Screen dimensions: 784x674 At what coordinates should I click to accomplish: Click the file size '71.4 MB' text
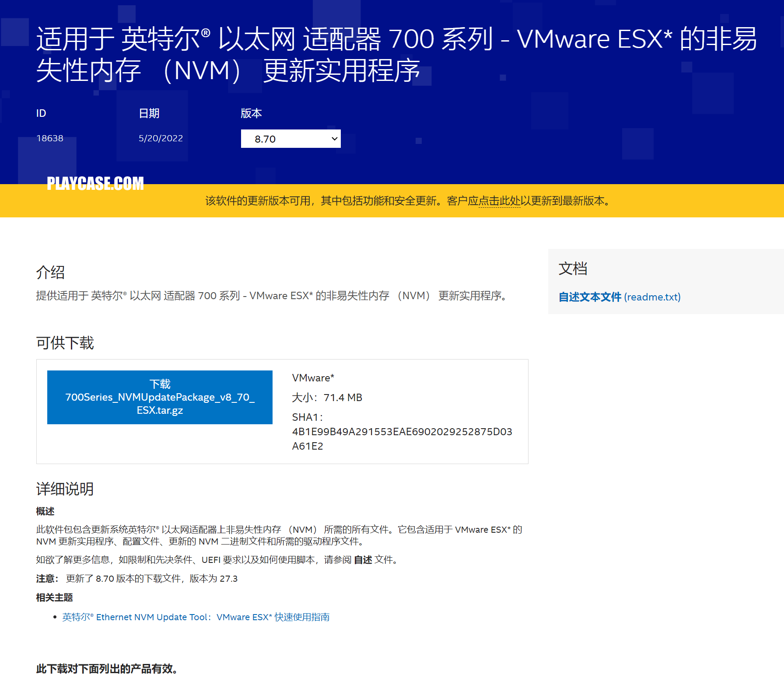343,398
